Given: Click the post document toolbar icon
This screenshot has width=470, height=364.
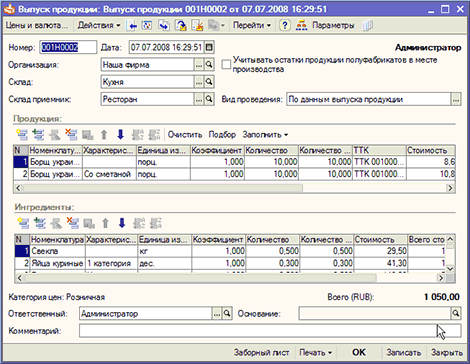Looking at the screenshot, I should click(181, 26).
